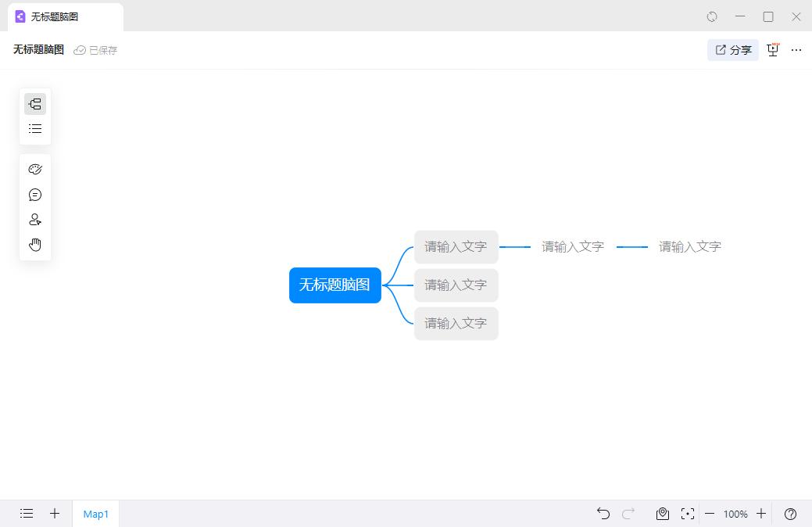Click the Share (分享) button

[733, 50]
